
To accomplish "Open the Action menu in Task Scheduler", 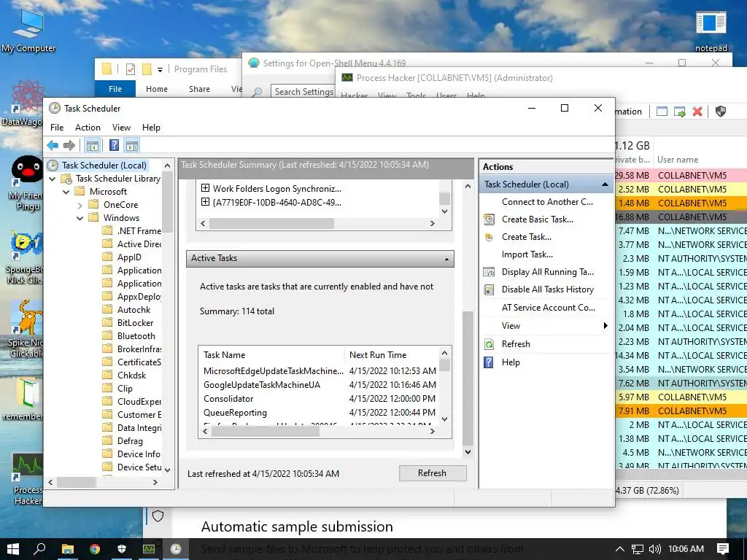I will tap(88, 128).
